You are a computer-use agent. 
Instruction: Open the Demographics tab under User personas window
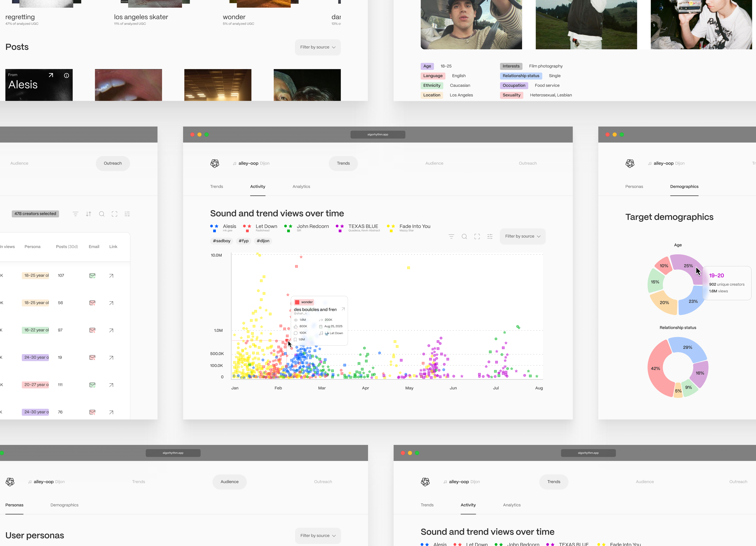(64, 505)
